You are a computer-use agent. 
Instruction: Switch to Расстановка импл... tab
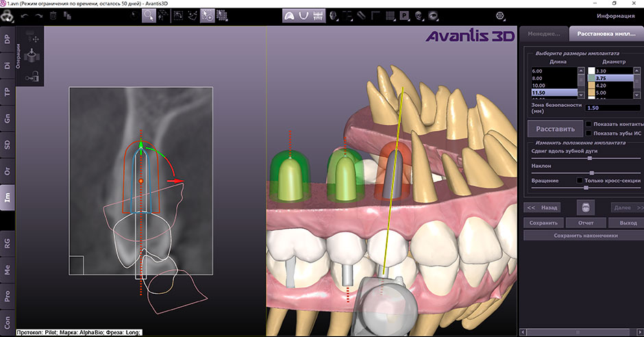pyautogui.click(x=606, y=34)
